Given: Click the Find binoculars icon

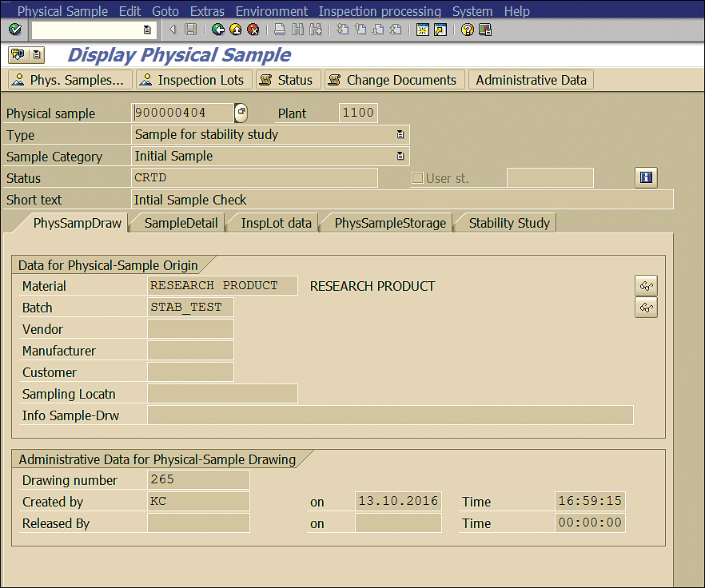Looking at the screenshot, I should point(297,30).
